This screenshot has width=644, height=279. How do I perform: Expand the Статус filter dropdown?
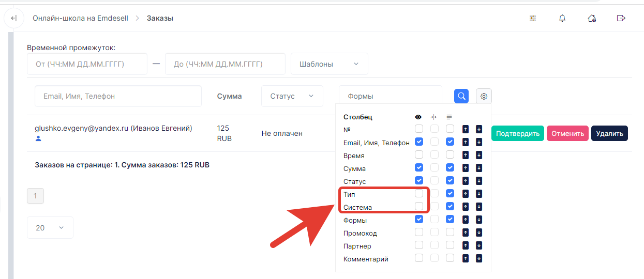click(292, 96)
